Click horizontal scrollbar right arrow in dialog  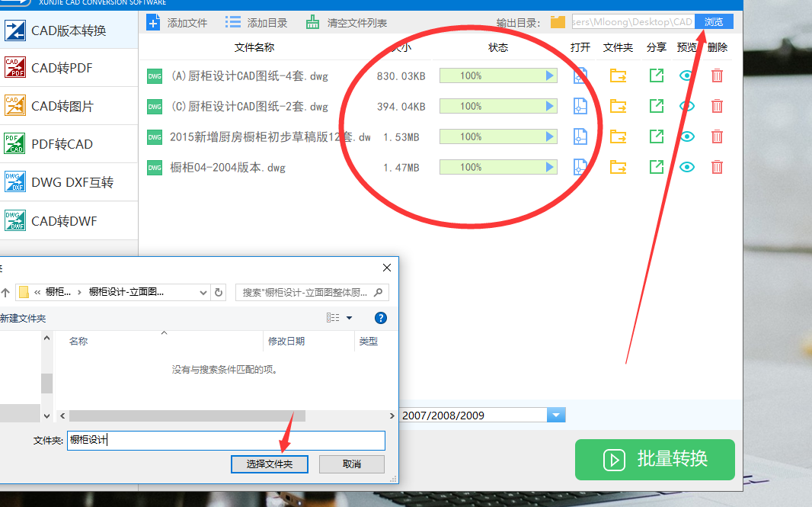click(x=392, y=416)
